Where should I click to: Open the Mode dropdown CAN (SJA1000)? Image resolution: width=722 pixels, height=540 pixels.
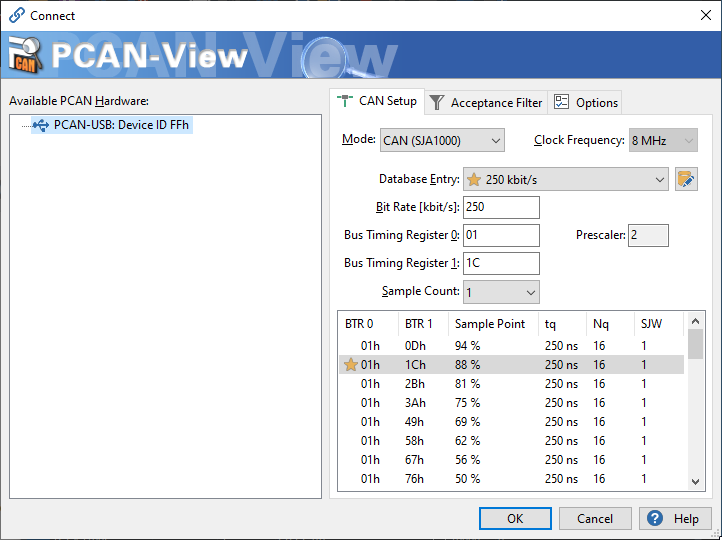442,141
